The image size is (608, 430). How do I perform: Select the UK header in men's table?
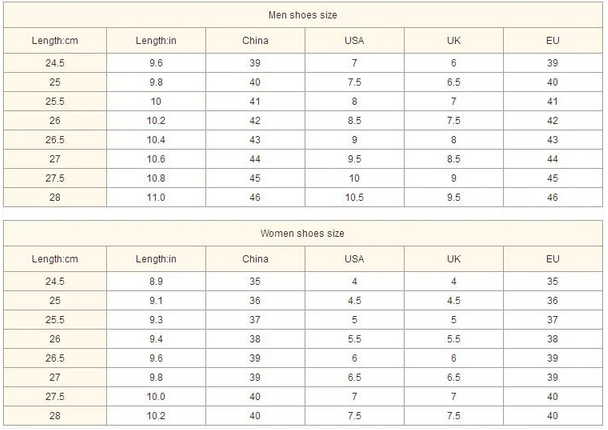click(453, 41)
